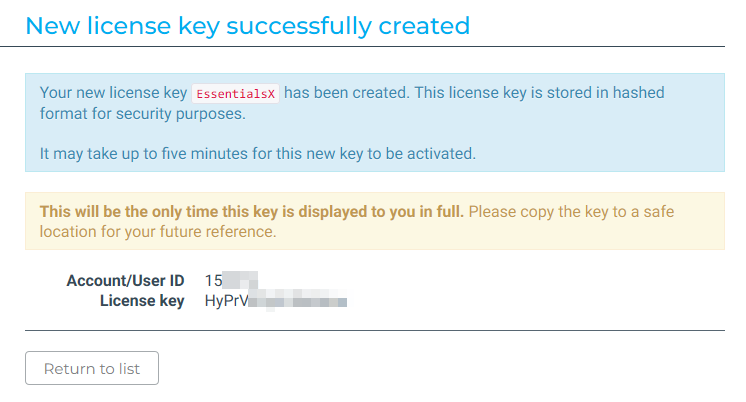Click the bold only-time-displayed warning text
Screen dimensions: 746x402
click(252, 211)
